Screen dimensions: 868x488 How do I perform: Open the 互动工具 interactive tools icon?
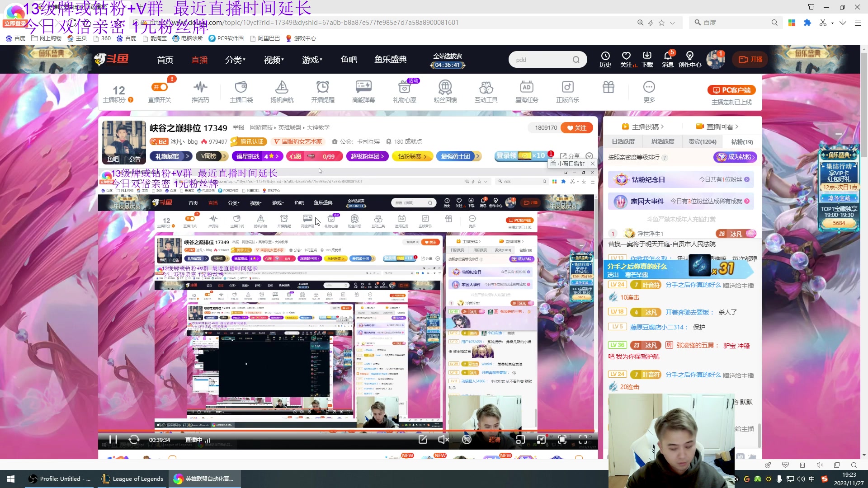(x=486, y=92)
